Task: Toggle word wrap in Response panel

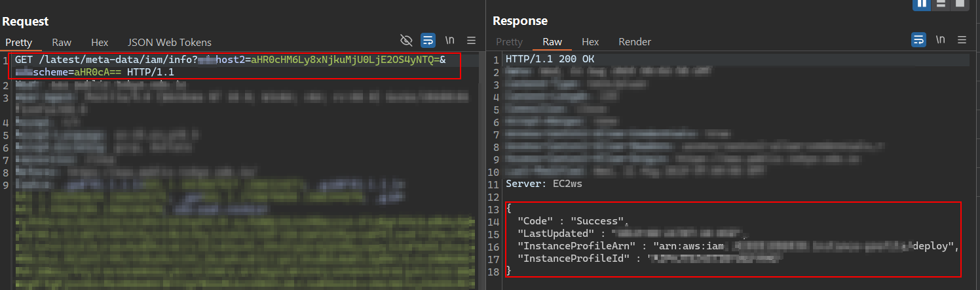Action: pos(919,40)
